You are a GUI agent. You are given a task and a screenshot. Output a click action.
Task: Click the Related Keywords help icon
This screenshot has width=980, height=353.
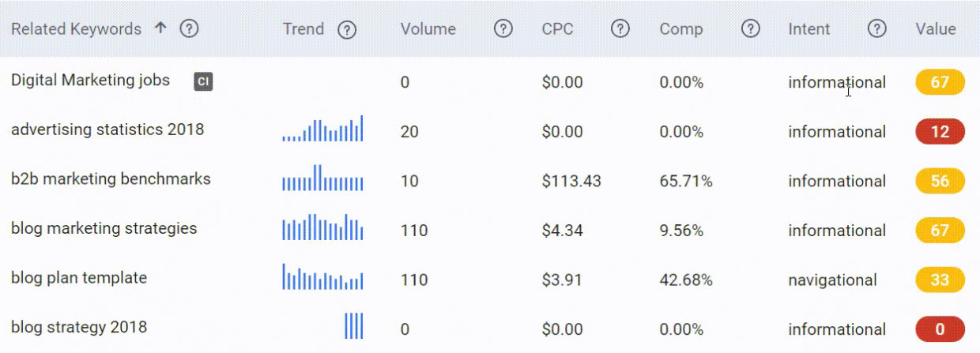coord(189,29)
